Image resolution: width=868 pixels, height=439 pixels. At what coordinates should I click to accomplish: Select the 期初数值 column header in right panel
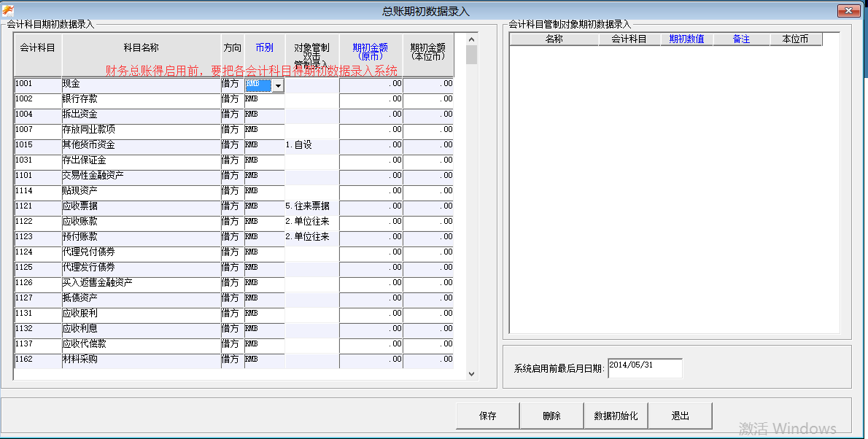pyautogui.click(x=686, y=39)
